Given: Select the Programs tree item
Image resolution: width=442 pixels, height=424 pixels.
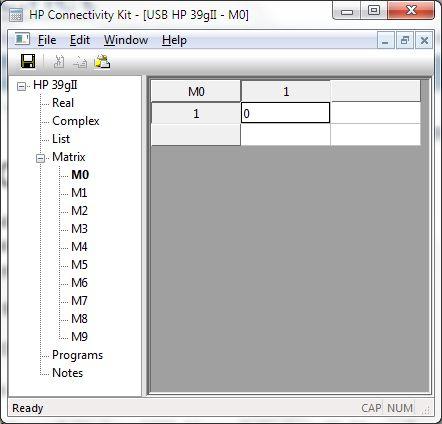Looking at the screenshot, I should 77,355.
